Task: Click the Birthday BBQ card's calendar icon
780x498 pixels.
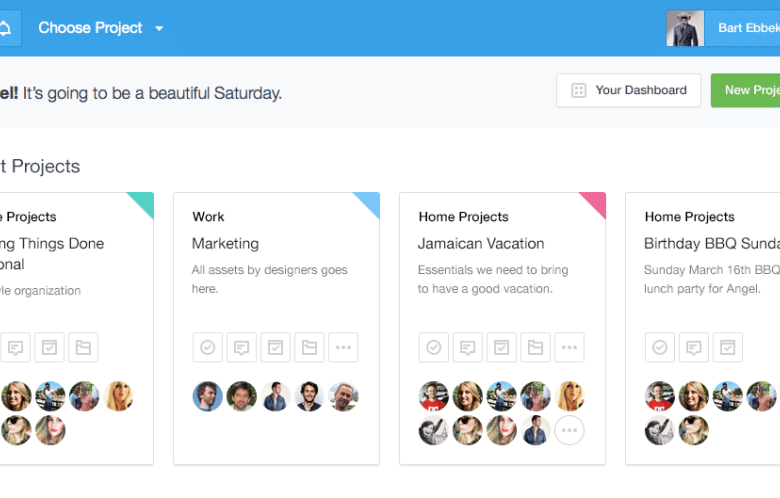Action: click(x=728, y=347)
